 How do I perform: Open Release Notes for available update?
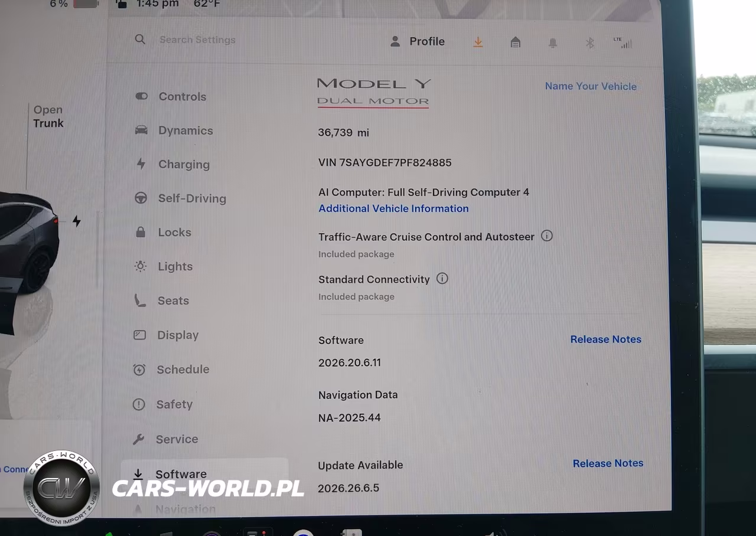click(x=608, y=463)
